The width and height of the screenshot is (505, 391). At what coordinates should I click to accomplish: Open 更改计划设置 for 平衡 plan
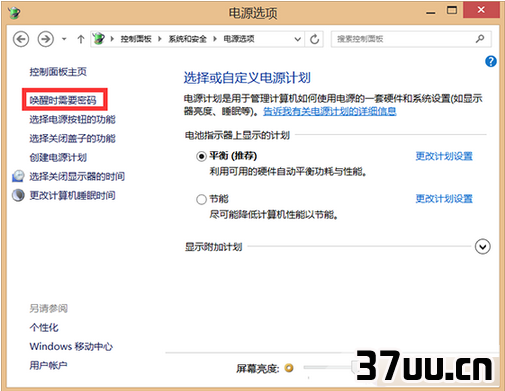tap(444, 156)
